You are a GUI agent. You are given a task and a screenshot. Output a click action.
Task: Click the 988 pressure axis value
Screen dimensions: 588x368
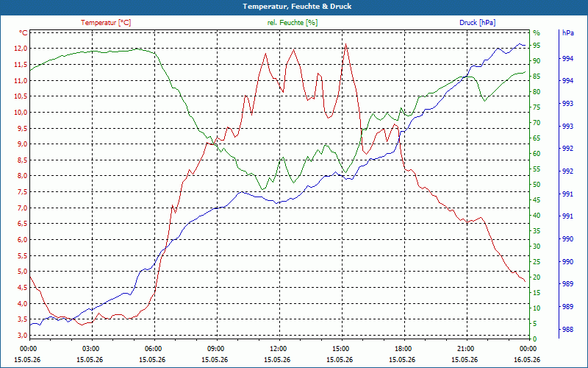[x=567, y=330]
